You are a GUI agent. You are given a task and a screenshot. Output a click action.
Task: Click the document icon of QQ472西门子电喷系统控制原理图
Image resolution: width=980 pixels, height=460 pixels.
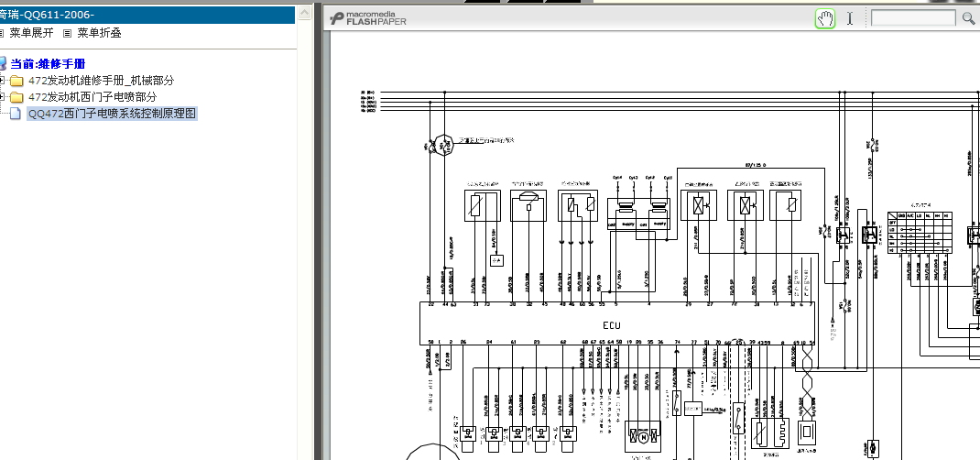point(16,114)
